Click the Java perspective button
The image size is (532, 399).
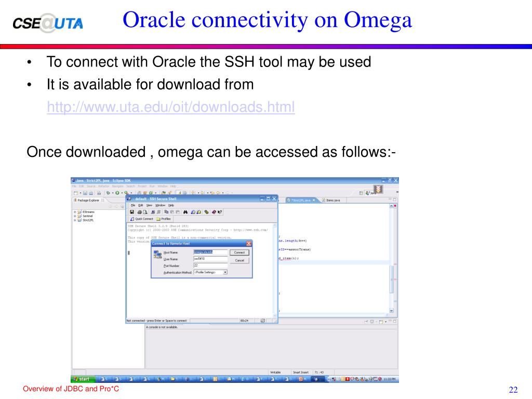(x=370, y=193)
